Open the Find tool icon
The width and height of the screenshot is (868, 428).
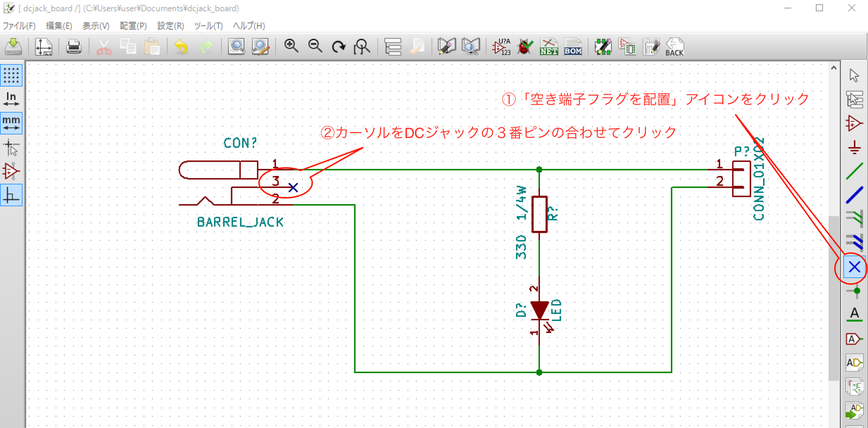236,46
